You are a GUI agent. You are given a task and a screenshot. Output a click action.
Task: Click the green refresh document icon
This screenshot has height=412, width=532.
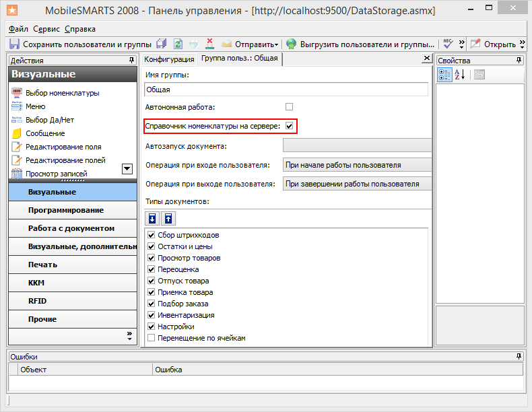click(x=178, y=44)
